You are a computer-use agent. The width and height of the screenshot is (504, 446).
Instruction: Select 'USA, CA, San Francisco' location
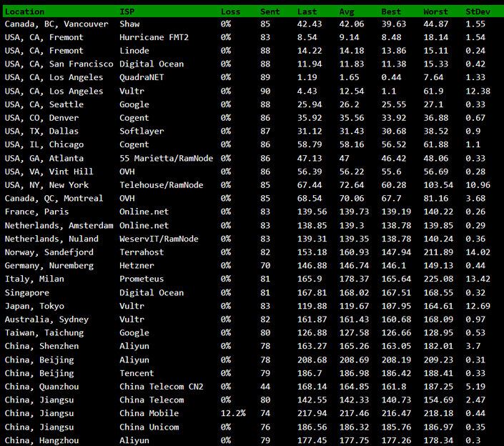59,64
